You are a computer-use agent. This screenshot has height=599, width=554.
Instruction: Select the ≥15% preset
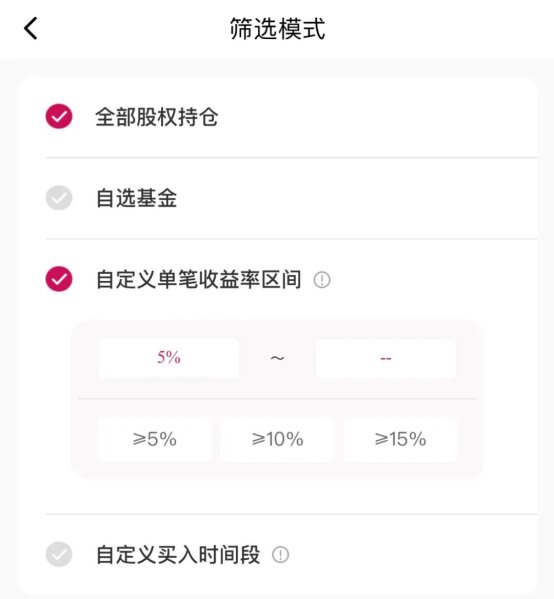400,439
